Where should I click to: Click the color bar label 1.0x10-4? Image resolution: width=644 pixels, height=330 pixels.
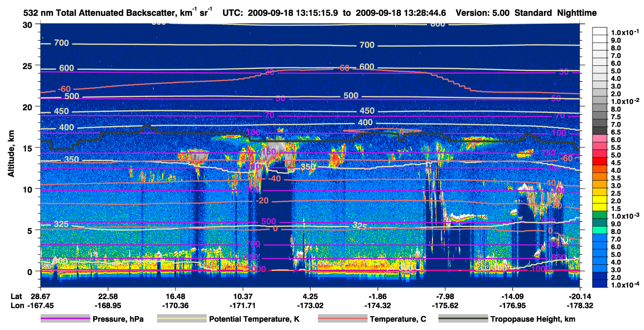(626, 284)
